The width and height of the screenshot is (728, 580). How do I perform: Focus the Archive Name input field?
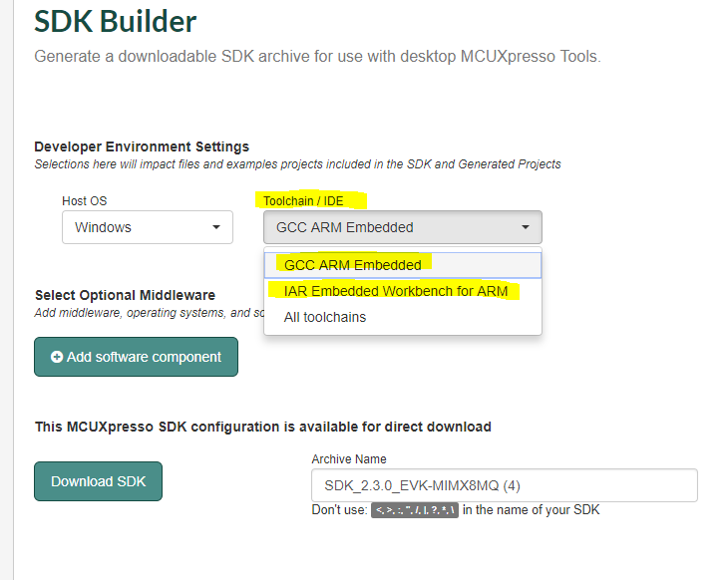tap(505, 485)
